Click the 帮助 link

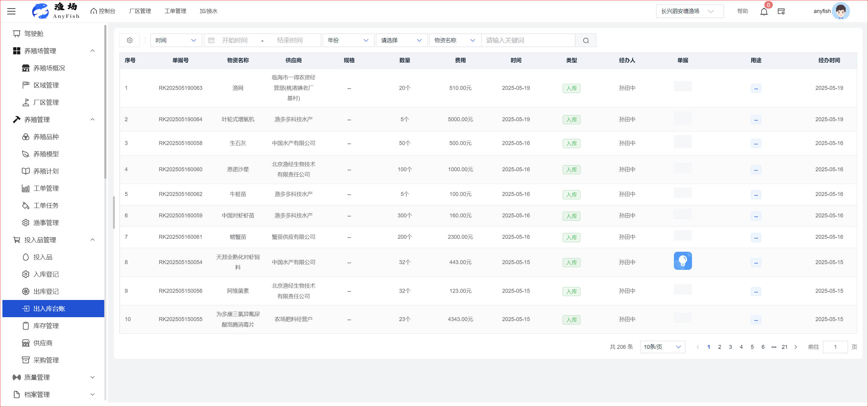click(742, 11)
